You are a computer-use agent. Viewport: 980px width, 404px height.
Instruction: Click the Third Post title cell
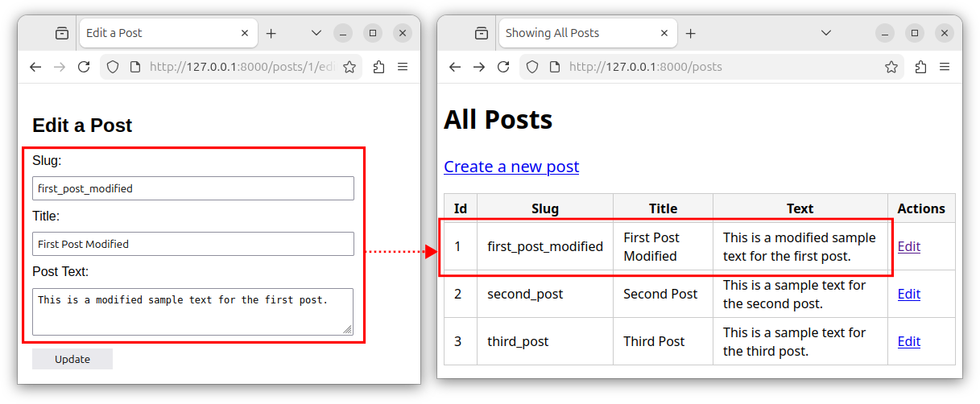(x=664, y=341)
